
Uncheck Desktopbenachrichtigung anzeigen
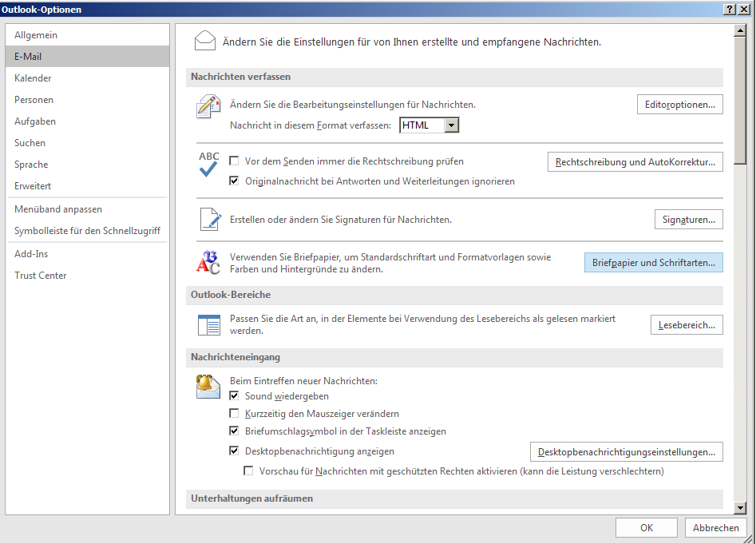click(235, 451)
